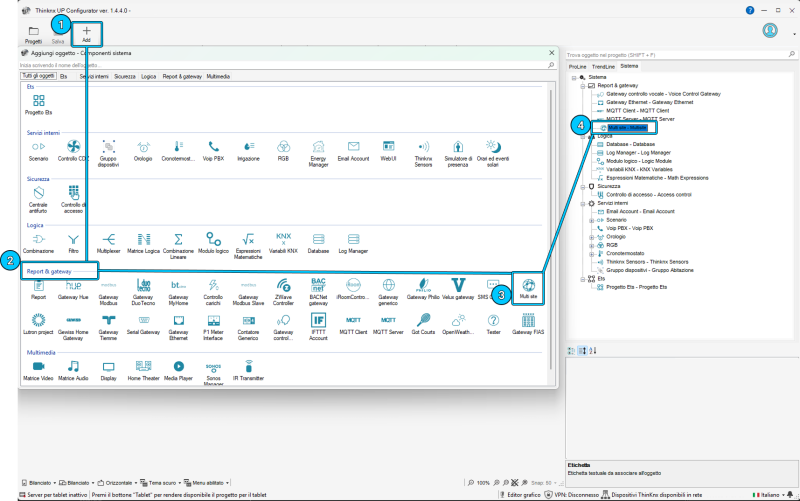
Task: Select the Progetto Ets object in the dialog
Action: [38, 104]
